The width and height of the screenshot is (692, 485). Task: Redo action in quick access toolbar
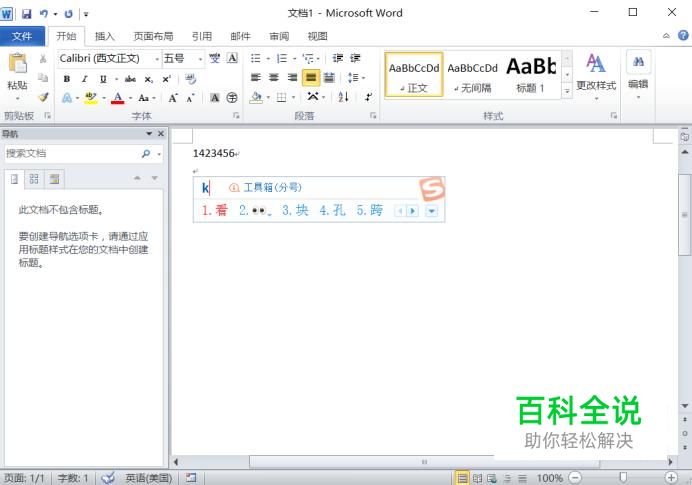click(68, 14)
